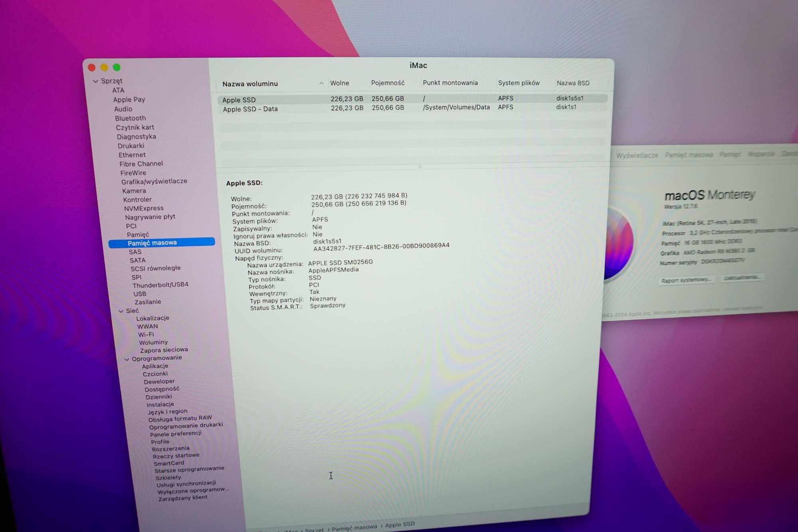This screenshot has width=798, height=532.
Task: Collapse the Sieć section chevron
Action: (121, 311)
